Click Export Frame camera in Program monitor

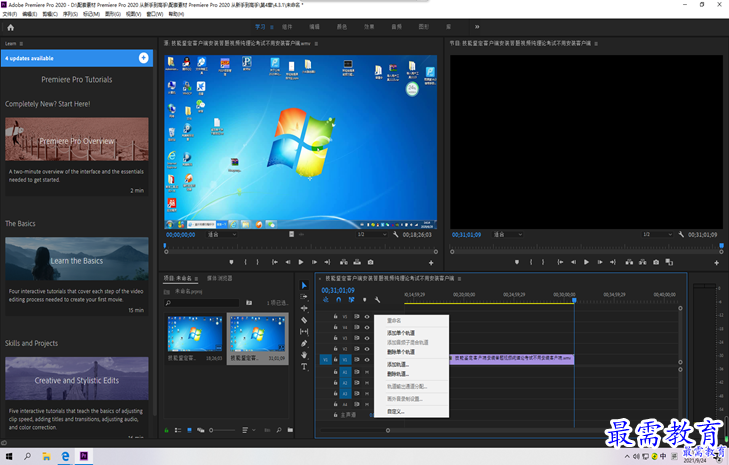pyautogui.click(x=656, y=262)
